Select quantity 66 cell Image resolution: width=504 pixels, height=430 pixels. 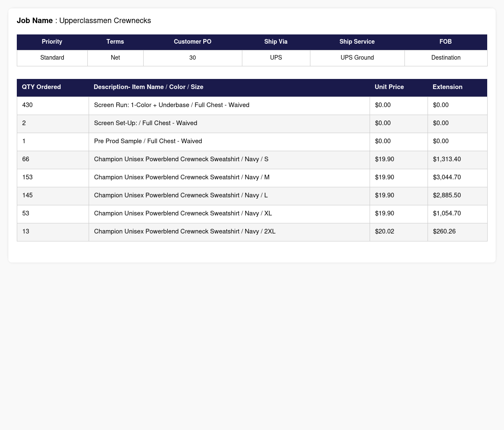53,160
